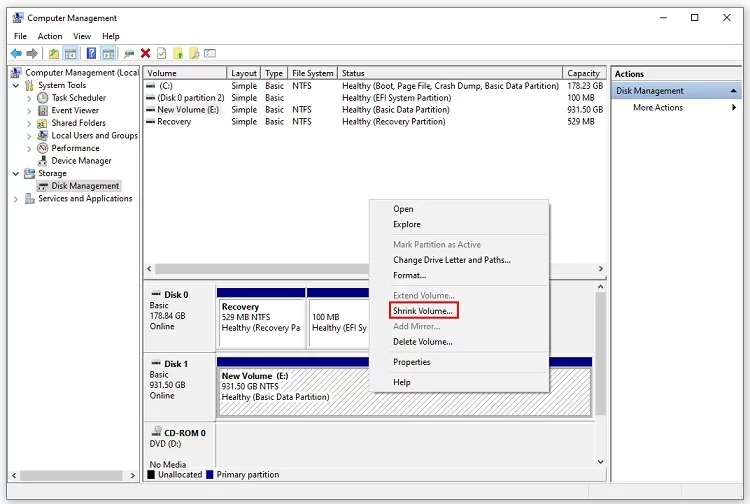Choose Shrink Volume... from context menu

[423, 311]
